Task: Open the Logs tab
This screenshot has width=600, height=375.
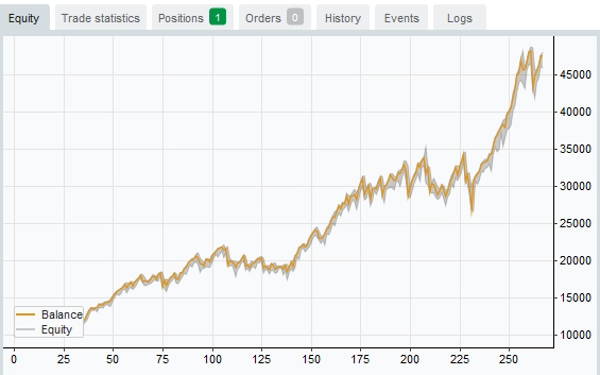Action: click(x=460, y=18)
